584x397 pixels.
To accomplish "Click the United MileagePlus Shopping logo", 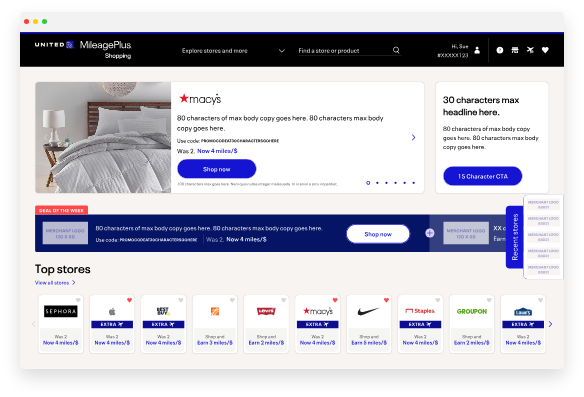I will click(83, 50).
